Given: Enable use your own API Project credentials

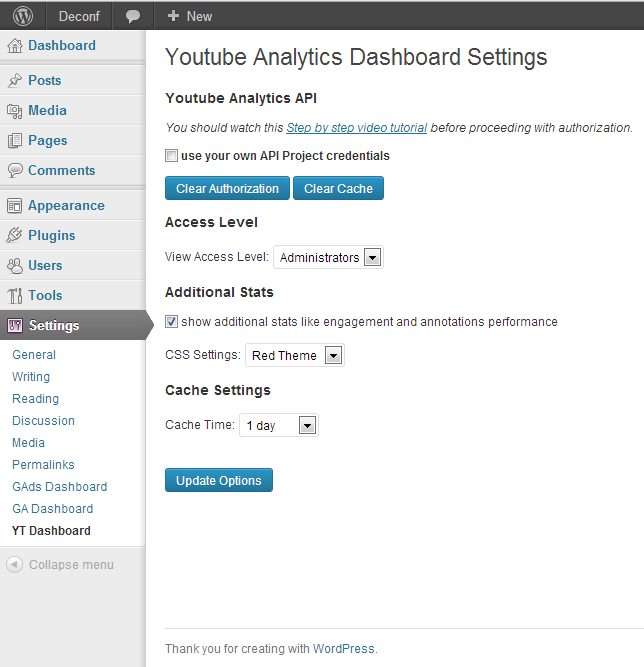Looking at the screenshot, I should tap(171, 156).
